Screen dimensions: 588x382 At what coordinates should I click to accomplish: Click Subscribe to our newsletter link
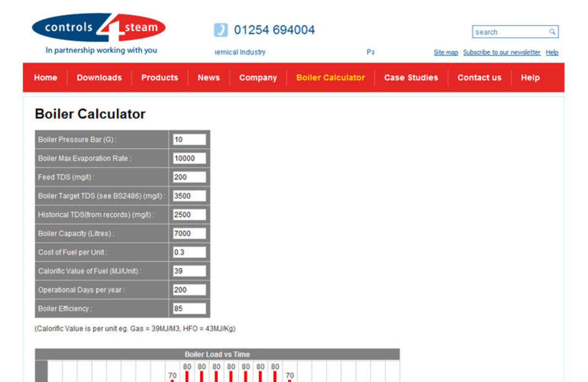[x=501, y=52]
